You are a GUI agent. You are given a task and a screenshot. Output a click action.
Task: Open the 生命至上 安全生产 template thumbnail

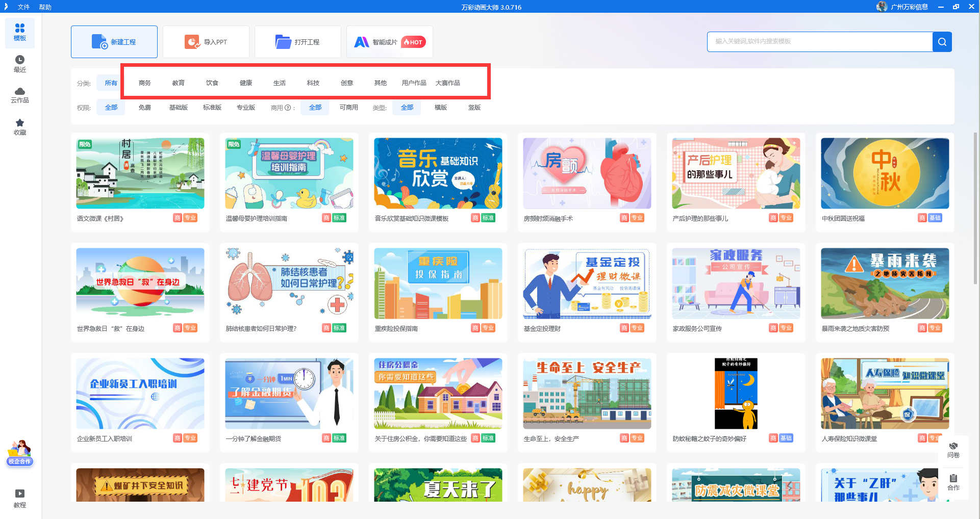tap(587, 394)
